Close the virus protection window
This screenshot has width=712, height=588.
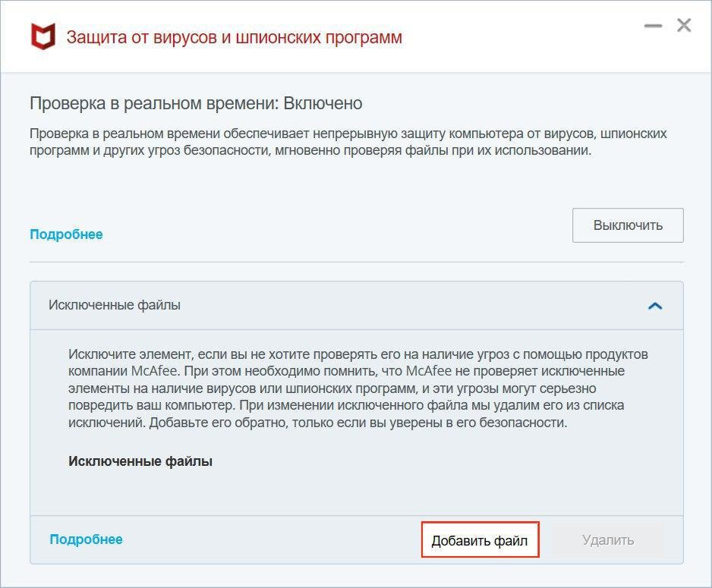(x=684, y=26)
